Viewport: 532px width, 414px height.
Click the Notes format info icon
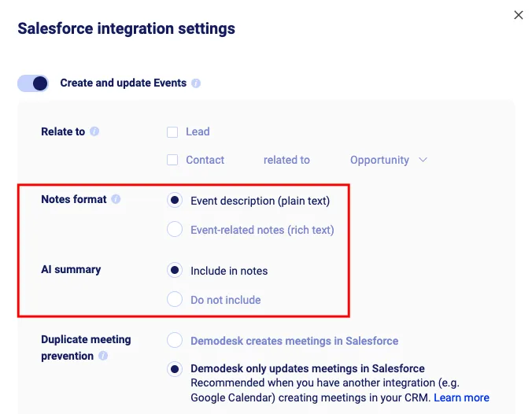click(116, 199)
